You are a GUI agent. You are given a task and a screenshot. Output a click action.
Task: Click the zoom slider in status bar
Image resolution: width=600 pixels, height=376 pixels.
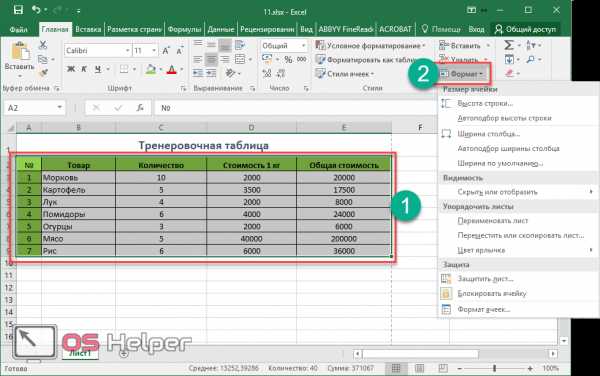click(x=494, y=368)
